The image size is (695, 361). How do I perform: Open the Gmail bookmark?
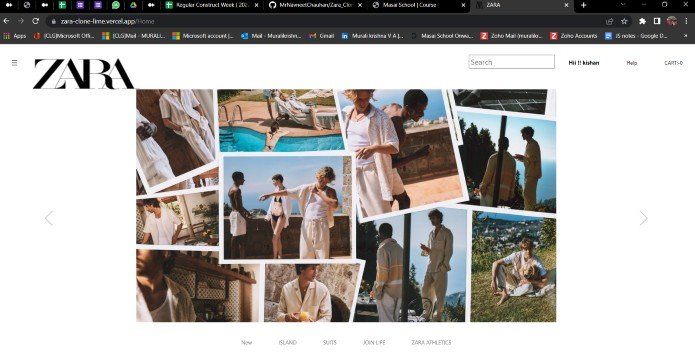322,36
